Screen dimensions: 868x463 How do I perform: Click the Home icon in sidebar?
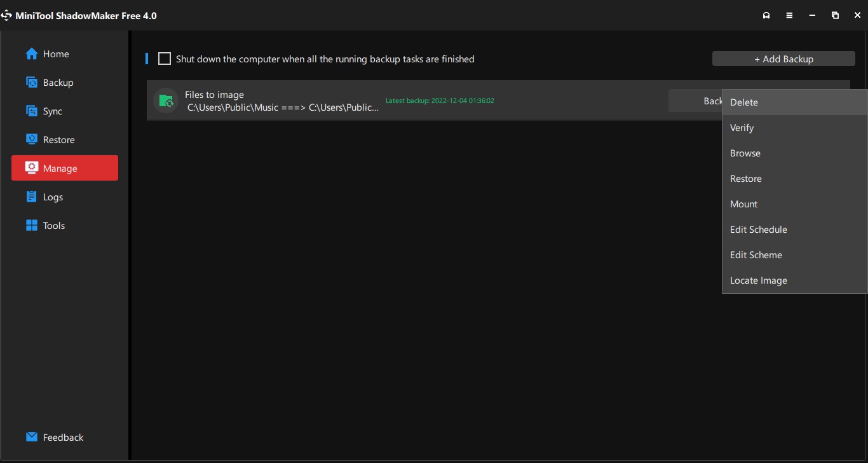(x=32, y=54)
